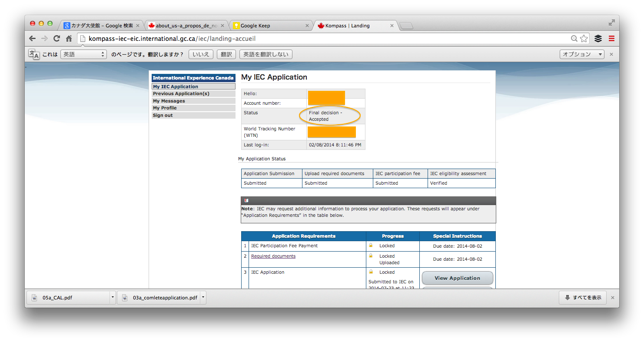This screenshot has height=342, width=644.
Task: Open the Chrome hamburger menu
Action: click(611, 39)
